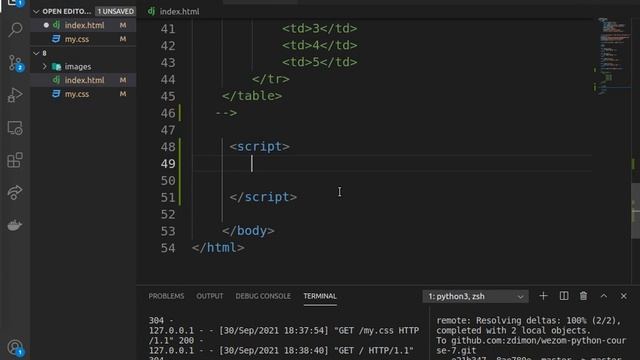
Task: Open the Search view in activity bar
Action: pos(15,30)
